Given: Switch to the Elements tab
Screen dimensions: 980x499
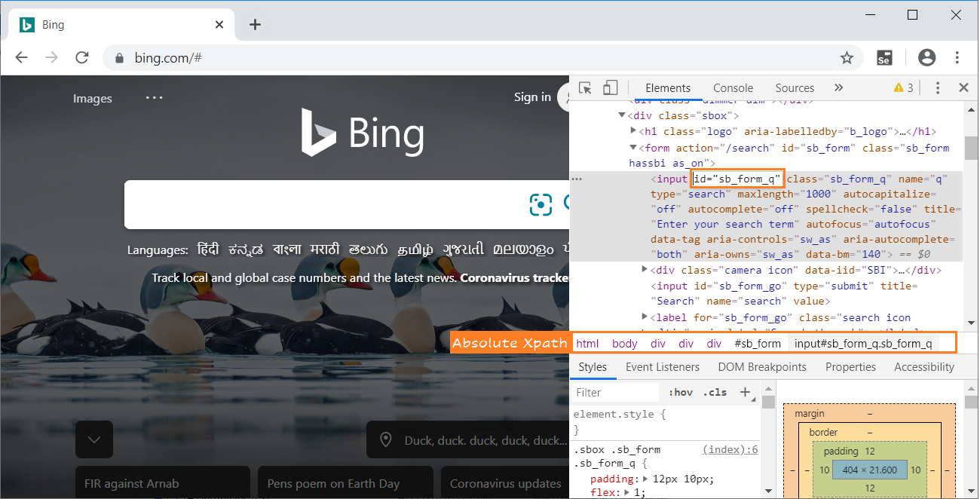Looking at the screenshot, I should 668,88.
